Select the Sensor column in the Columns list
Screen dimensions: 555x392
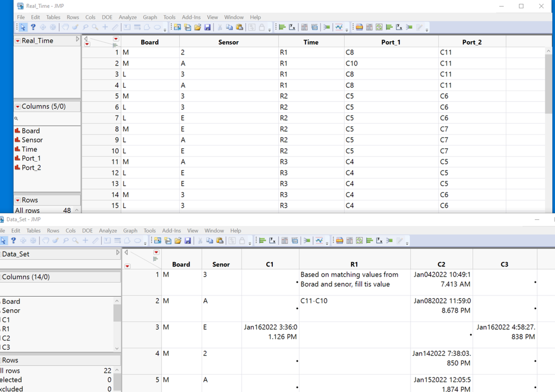tap(32, 140)
